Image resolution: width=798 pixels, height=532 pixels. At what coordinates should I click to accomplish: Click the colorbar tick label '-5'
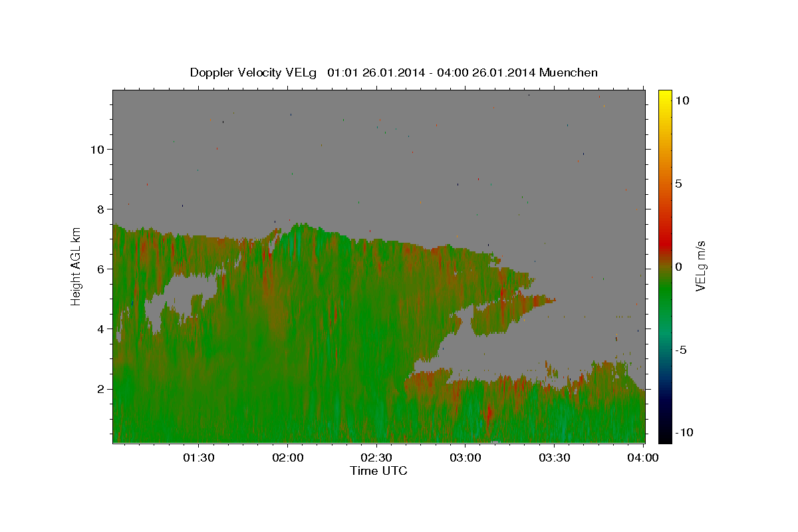coord(681,350)
